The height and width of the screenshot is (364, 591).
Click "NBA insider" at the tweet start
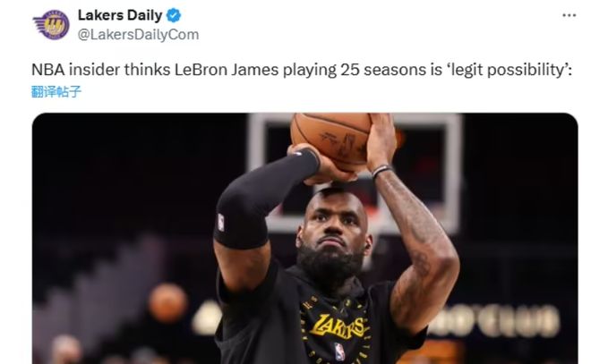[x=75, y=70]
